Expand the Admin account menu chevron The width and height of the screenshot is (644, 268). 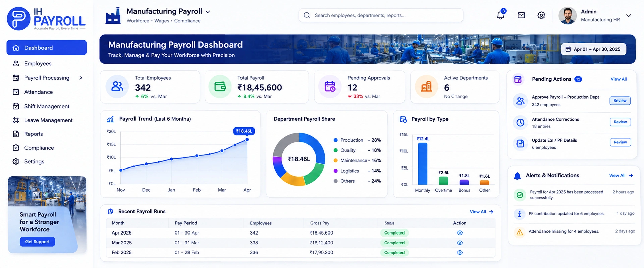click(x=629, y=16)
